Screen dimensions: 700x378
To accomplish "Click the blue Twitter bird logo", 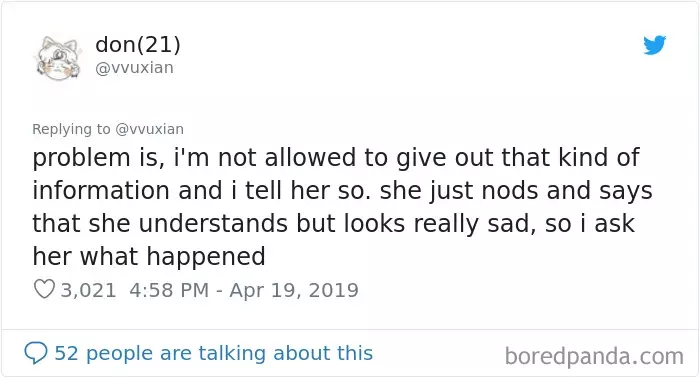I will pyautogui.click(x=654, y=45).
